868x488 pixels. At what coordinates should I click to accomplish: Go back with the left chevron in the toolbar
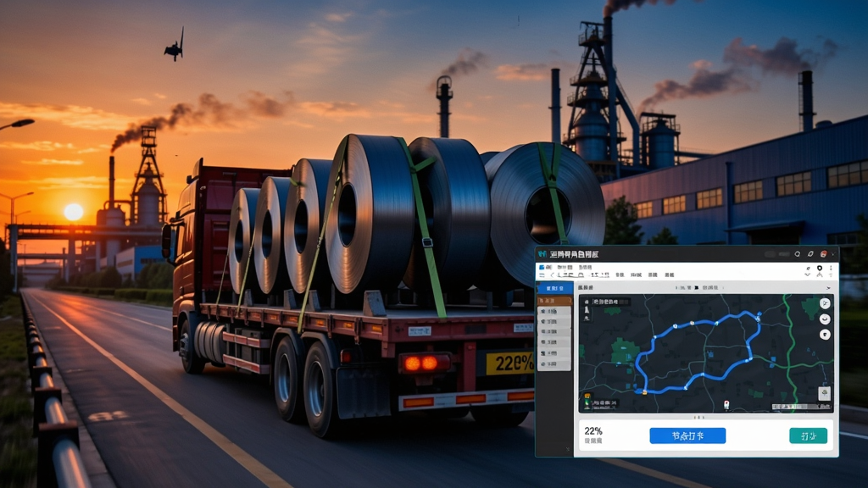click(552, 275)
